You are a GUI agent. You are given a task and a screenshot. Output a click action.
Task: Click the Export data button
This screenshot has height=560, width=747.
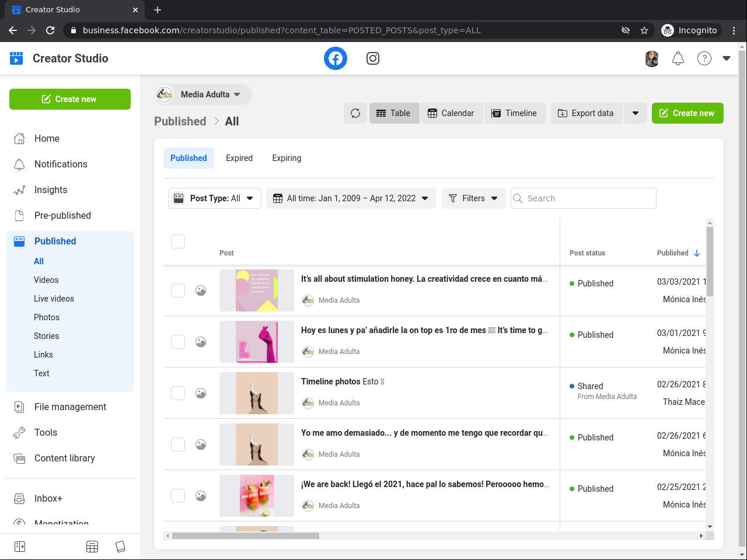tap(586, 113)
